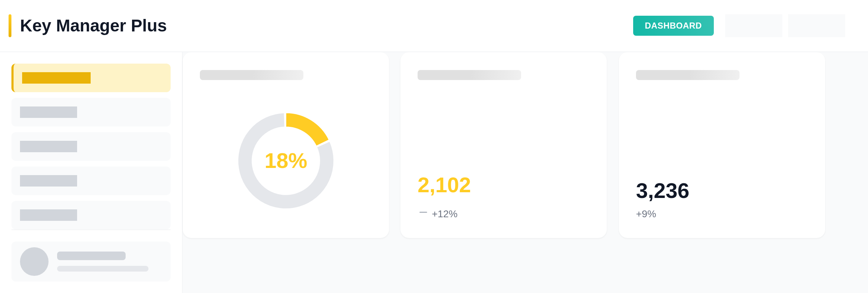The width and height of the screenshot is (868, 293).
Task: Open the last sidebar menu item above the divider
Action: click(x=91, y=215)
